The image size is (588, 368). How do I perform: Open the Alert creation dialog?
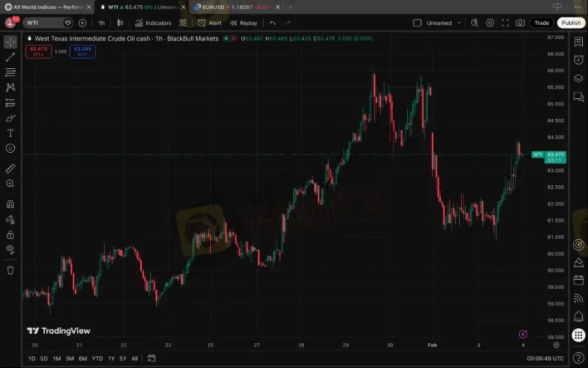[209, 23]
